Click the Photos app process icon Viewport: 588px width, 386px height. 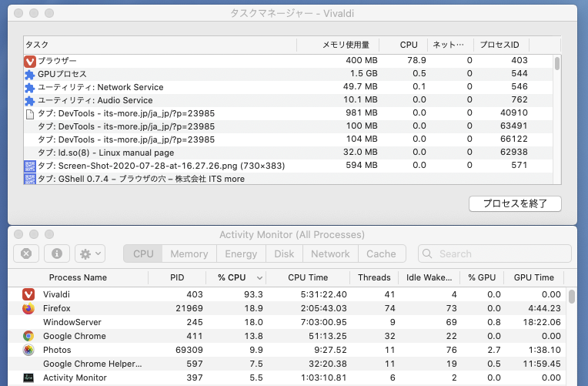28,350
